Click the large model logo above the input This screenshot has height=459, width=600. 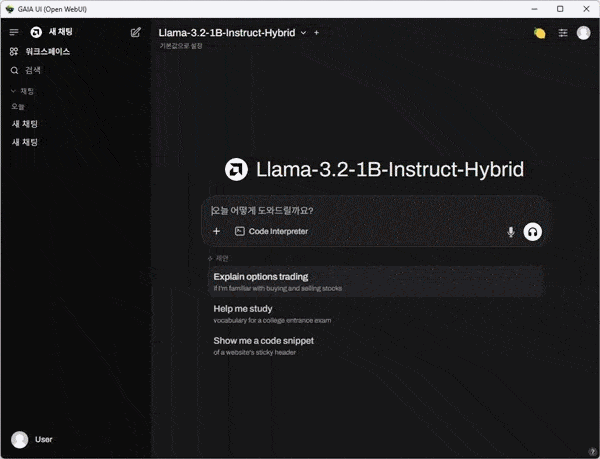coord(236,169)
